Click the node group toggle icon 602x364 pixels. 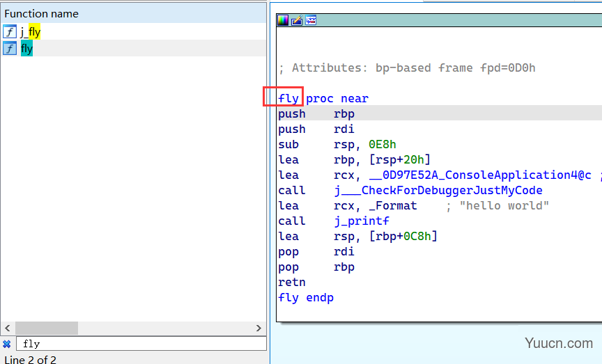(311, 20)
